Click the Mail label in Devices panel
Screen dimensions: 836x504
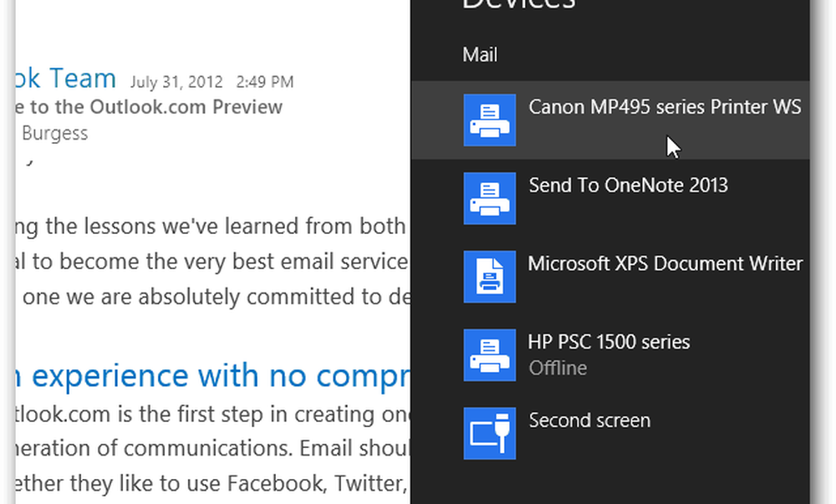point(480,54)
